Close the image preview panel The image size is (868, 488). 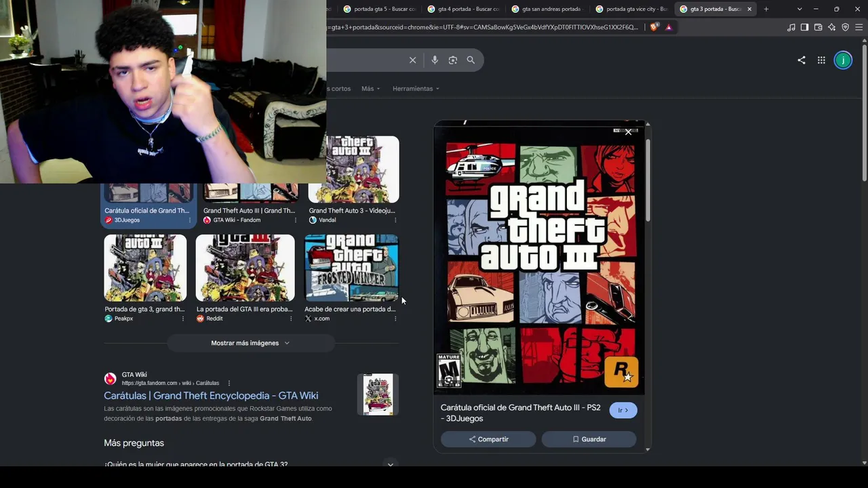tap(628, 132)
